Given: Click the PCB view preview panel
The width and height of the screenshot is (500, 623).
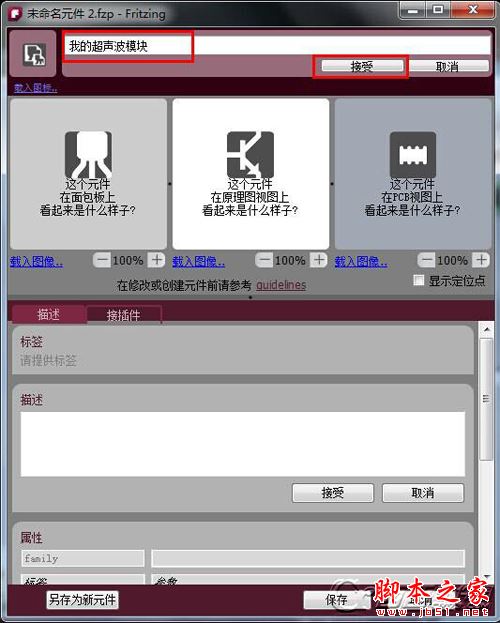Looking at the screenshot, I should click(413, 174).
